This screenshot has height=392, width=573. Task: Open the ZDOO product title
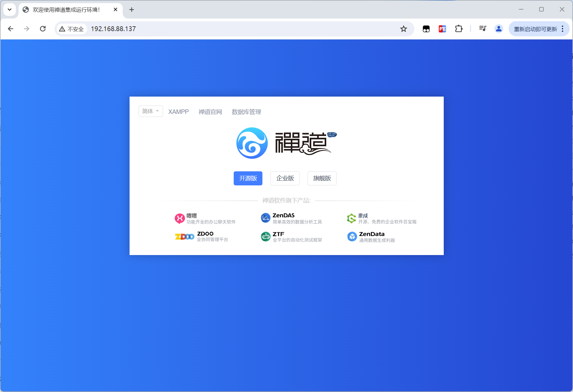[x=205, y=234]
